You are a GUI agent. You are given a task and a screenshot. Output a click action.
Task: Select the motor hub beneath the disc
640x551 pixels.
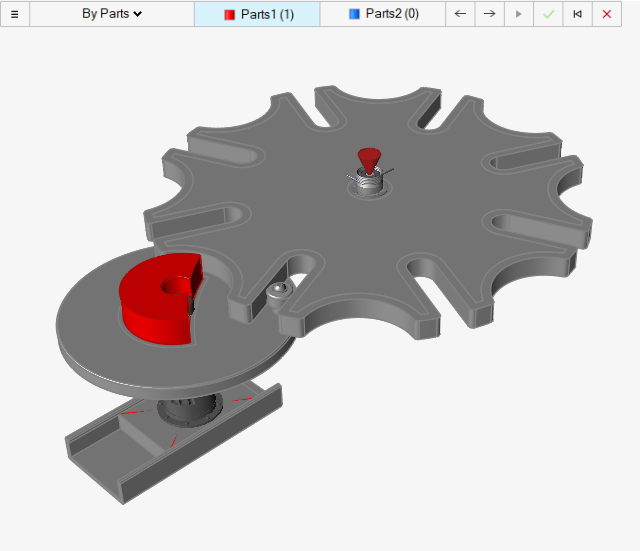click(192, 410)
